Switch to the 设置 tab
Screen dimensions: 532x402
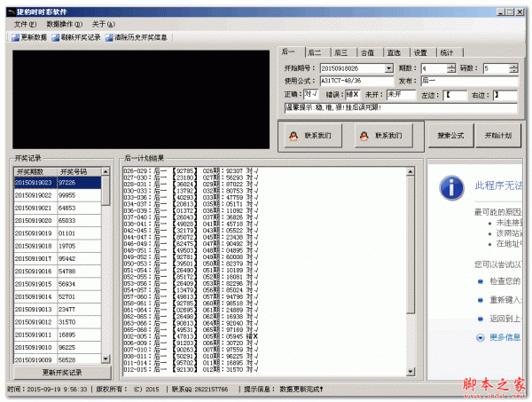tap(423, 53)
